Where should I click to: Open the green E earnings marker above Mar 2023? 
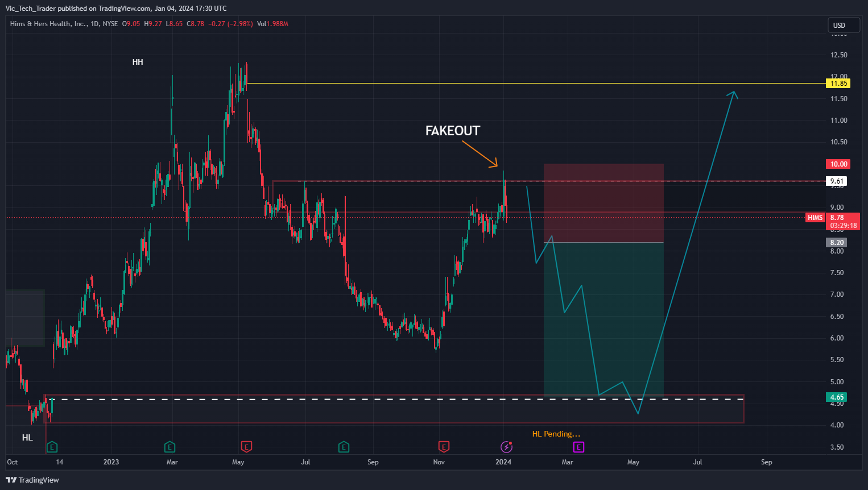[x=170, y=447]
